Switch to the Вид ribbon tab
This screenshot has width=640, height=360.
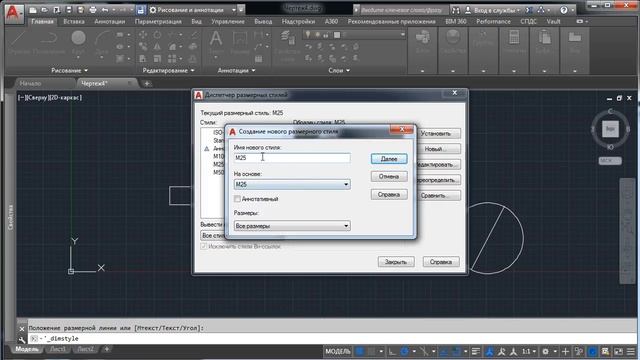click(x=196, y=21)
